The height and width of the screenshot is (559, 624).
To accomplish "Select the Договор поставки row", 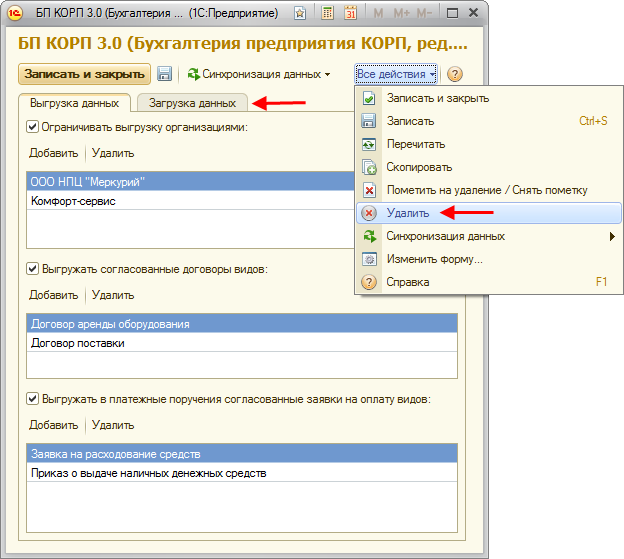I will pyautogui.click(x=242, y=343).
